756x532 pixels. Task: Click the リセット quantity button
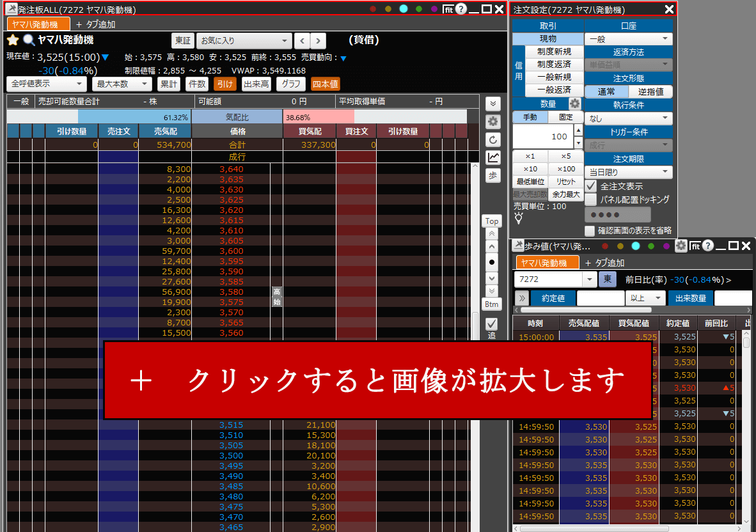coord(566,182)
